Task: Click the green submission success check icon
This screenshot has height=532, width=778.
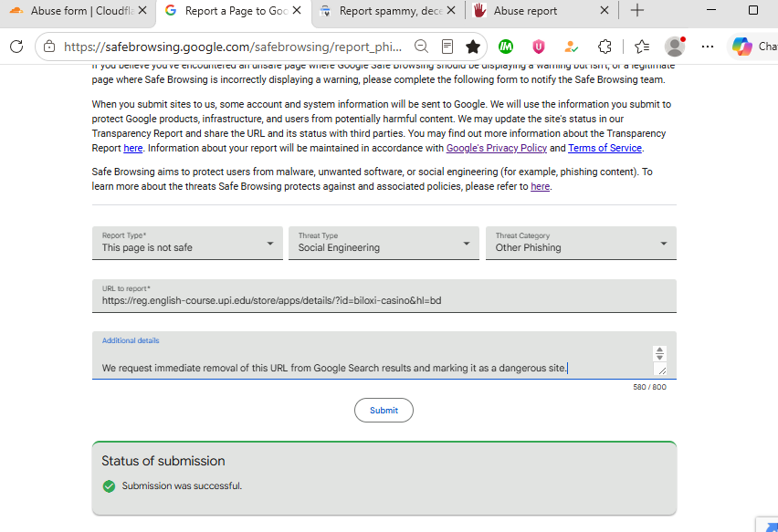Action: [x=110, y=485]
